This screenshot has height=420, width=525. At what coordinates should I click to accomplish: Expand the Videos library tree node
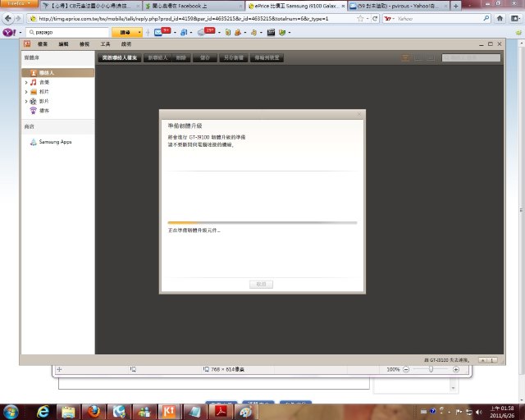coord(26,101)
